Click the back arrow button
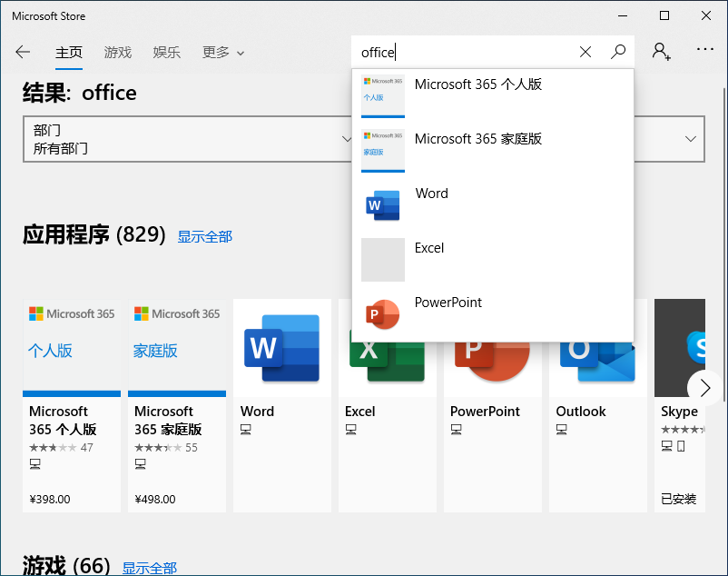The width and height of the screenshot is (728, 576). (23, 52)
